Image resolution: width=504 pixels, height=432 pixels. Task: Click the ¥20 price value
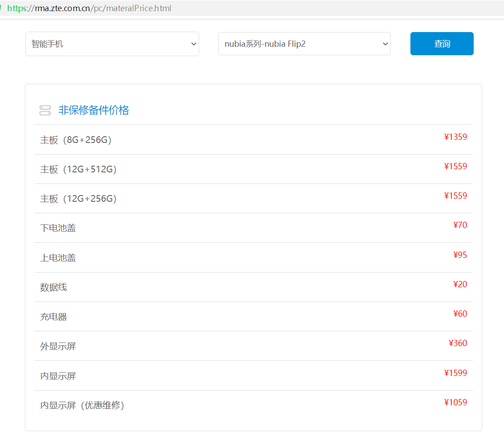460,284
